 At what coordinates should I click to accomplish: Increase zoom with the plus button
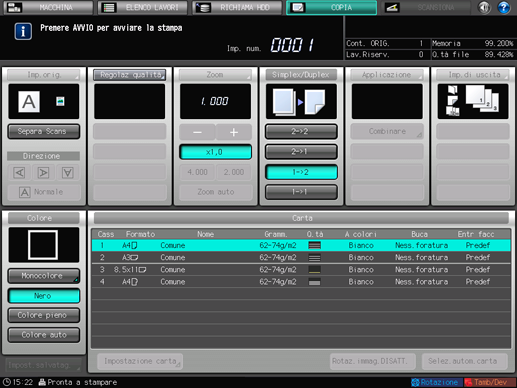click(234, 133)
